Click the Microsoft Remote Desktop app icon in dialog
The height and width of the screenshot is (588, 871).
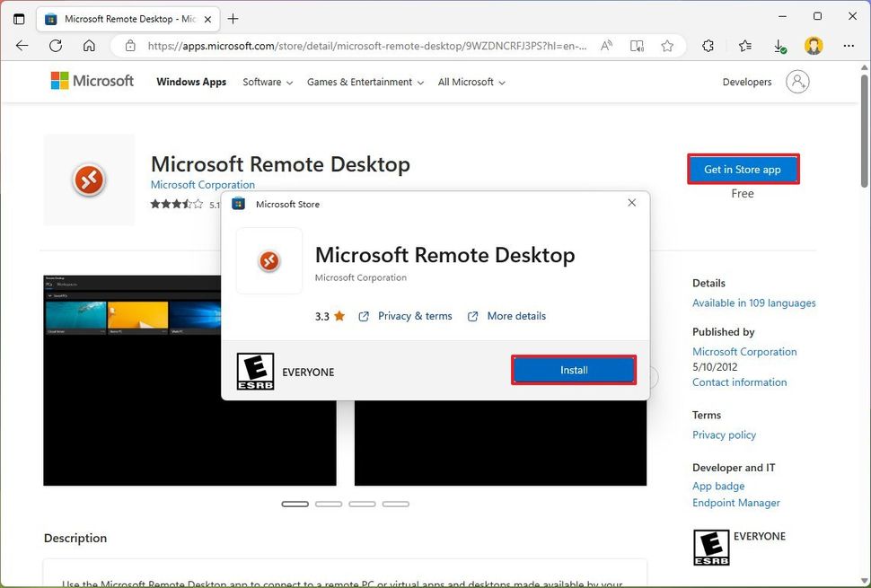coord(268,261)
